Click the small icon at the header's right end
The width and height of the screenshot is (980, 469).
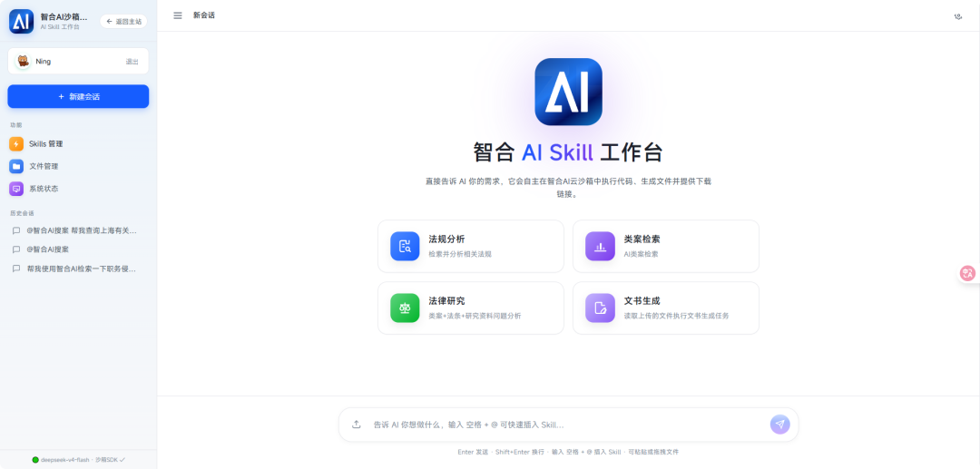tap(958, 16)
